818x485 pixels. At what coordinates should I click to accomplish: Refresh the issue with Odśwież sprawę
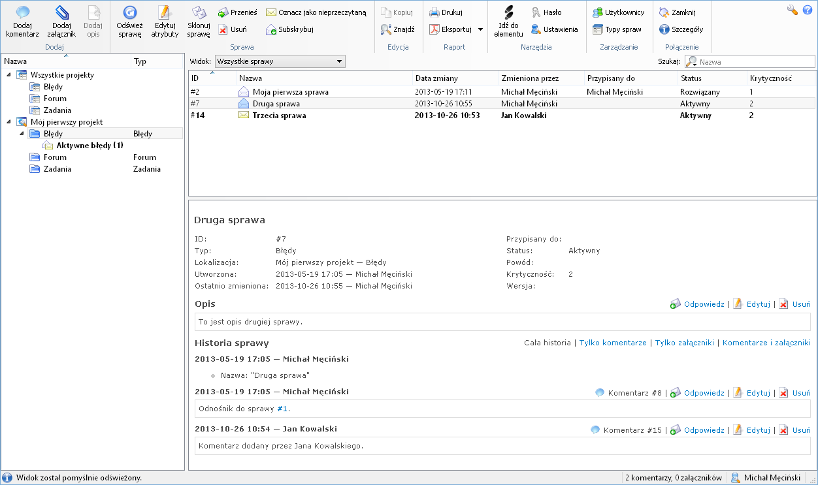coord(129,21)
